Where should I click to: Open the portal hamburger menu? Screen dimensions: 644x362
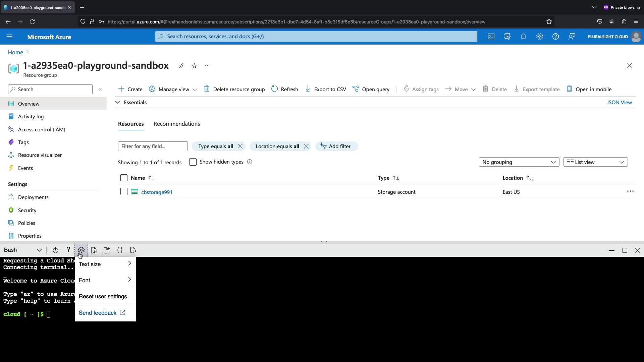[9, 37]
